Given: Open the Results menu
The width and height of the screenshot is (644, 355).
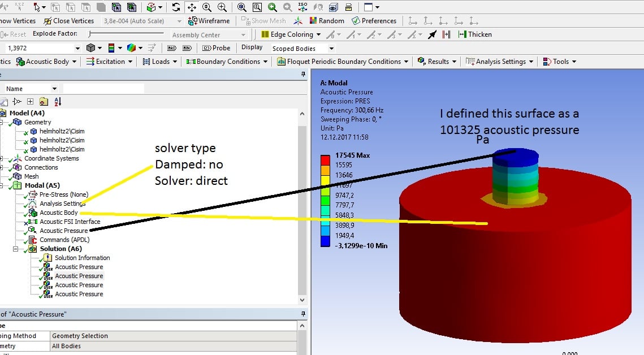Looking at the screenshot, I should click(436, 62).
